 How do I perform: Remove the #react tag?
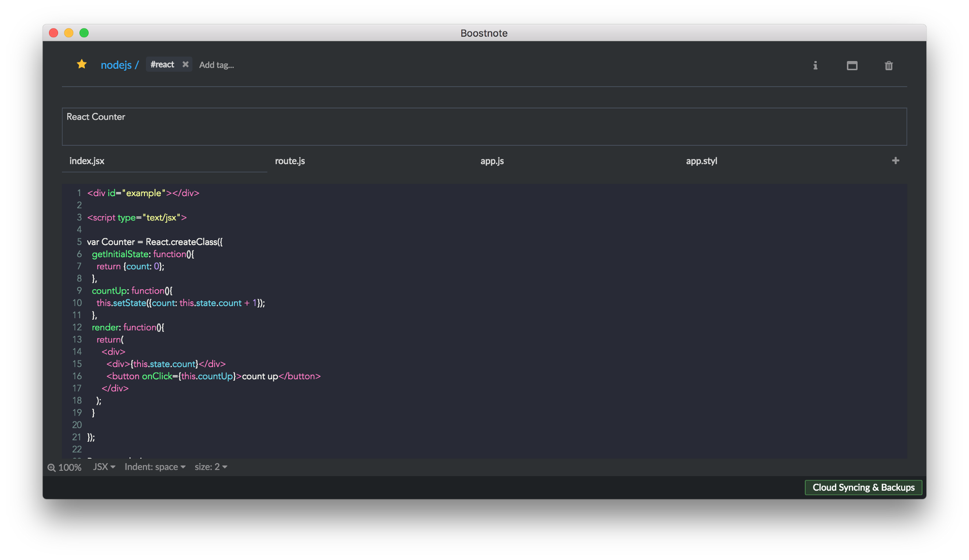(x=186, y=64)
